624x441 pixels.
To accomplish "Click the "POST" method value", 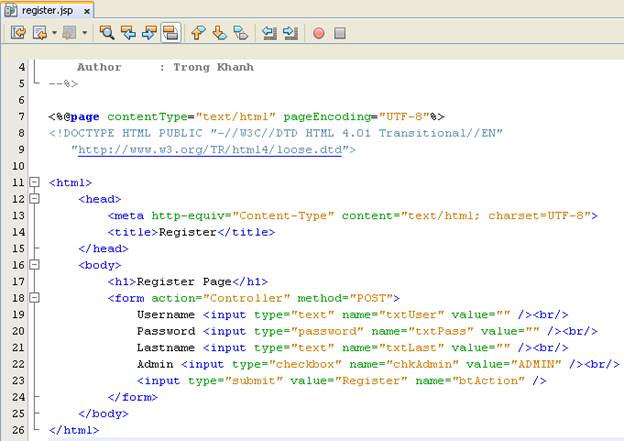I will click(371, 298).
